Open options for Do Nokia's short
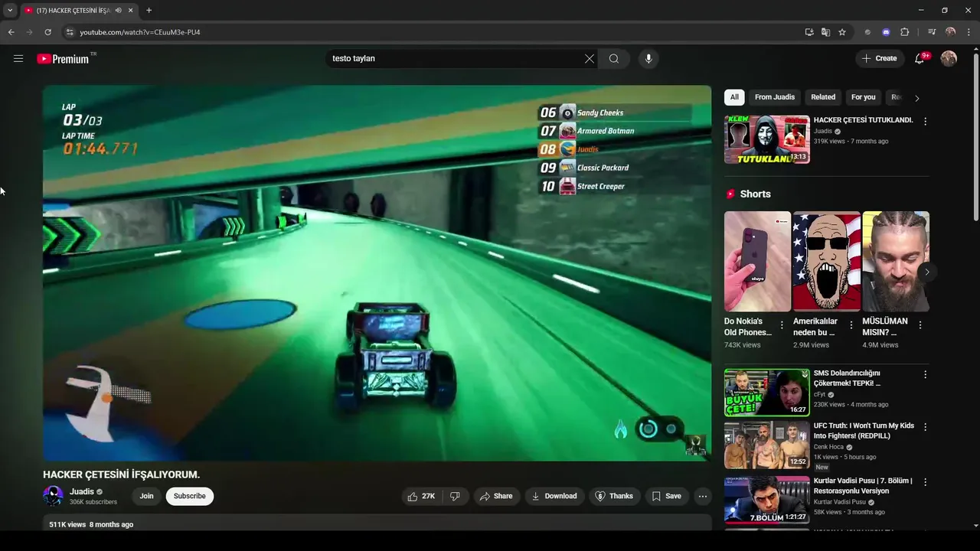This screenshot has height=551, width=980. click(x=782, y=325)
